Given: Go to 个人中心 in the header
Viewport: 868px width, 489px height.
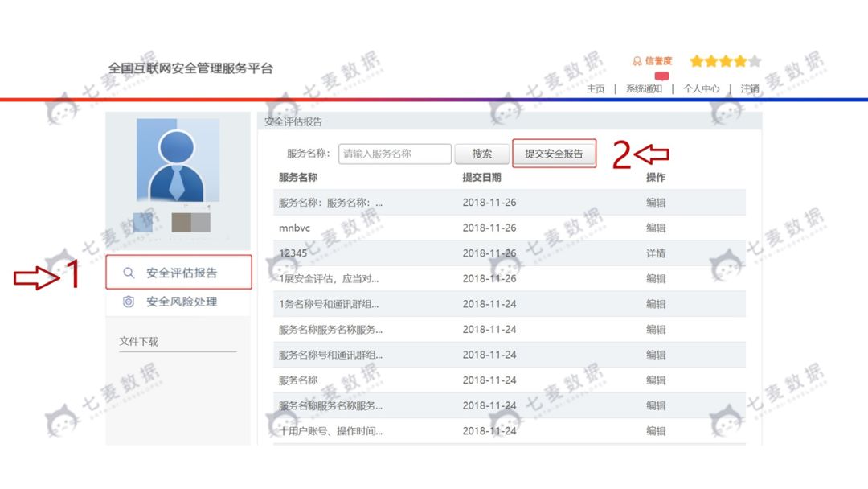Looking at the screenshot, I should pos(701,88).
